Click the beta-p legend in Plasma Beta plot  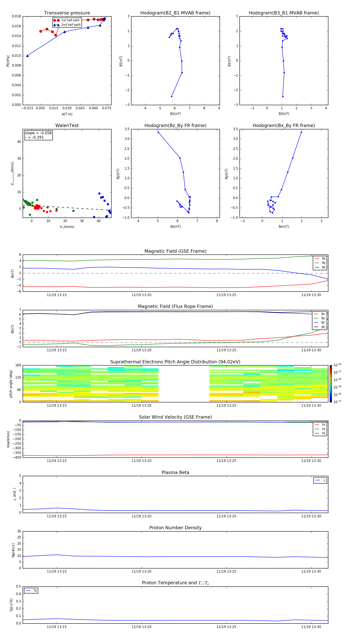tap(320, 480)
